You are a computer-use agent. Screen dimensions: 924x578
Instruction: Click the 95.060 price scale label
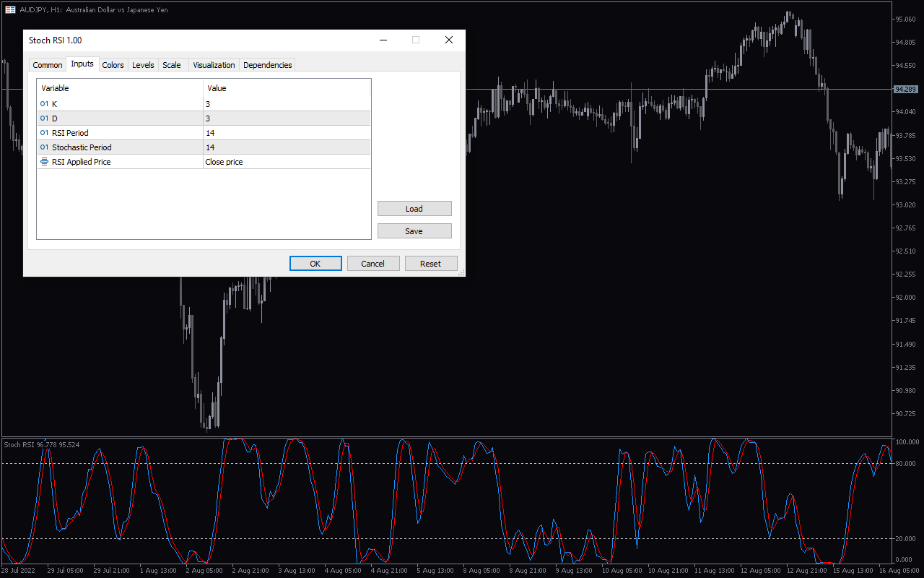point(905,20)
